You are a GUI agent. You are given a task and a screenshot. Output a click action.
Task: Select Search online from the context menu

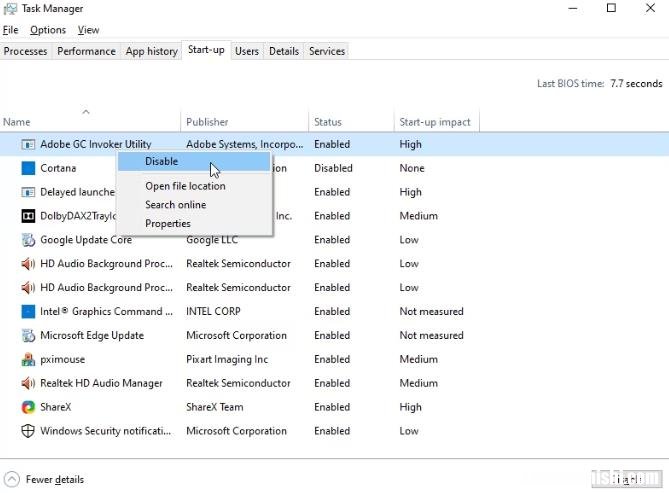[x=175, y=205]
